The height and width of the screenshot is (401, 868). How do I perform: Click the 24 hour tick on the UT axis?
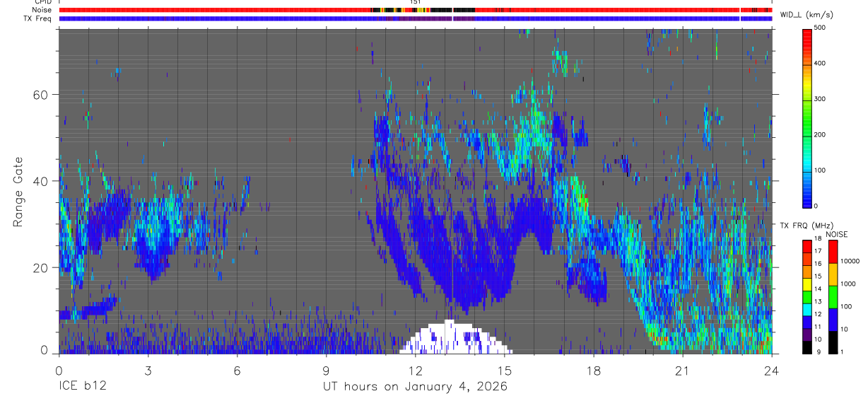point(772,371)
